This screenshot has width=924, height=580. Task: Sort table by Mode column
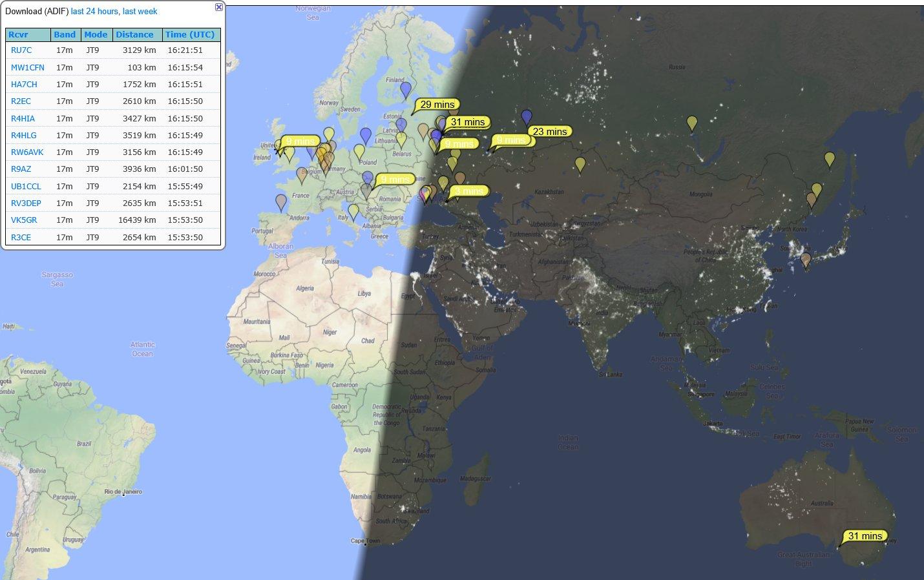(96, 35)
